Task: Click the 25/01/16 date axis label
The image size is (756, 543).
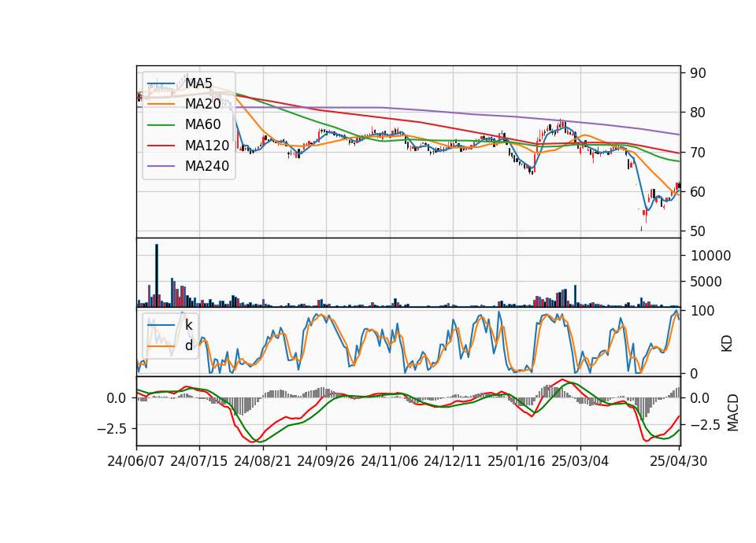Action: click(x=516, y=461)
